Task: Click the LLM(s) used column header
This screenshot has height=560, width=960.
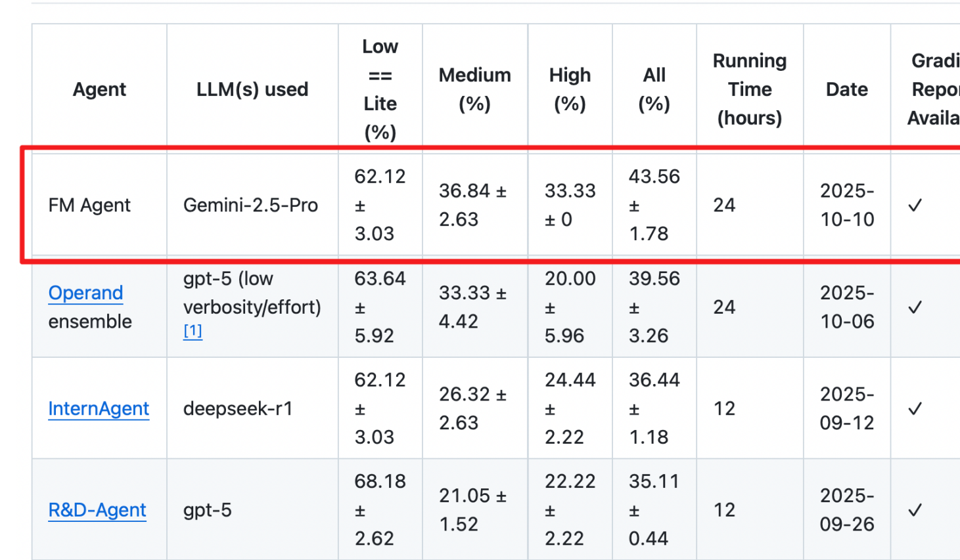Action: [x=252, y=89]
